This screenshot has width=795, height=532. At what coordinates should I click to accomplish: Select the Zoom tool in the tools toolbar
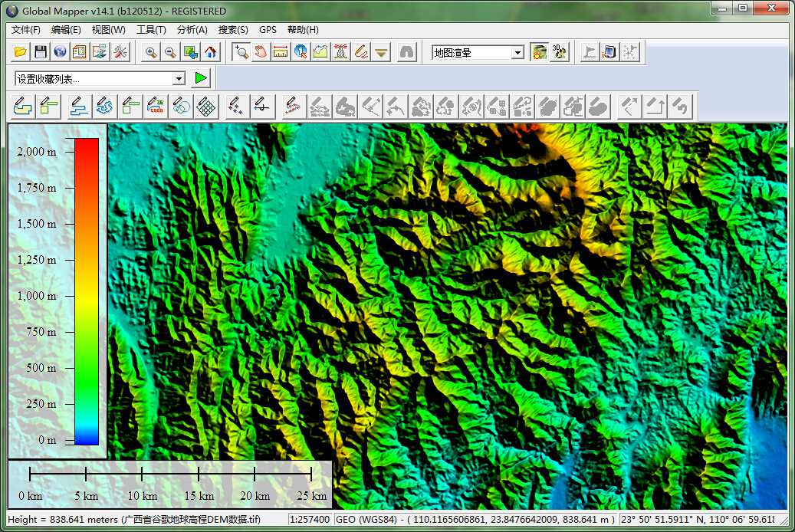pos(241,51)
